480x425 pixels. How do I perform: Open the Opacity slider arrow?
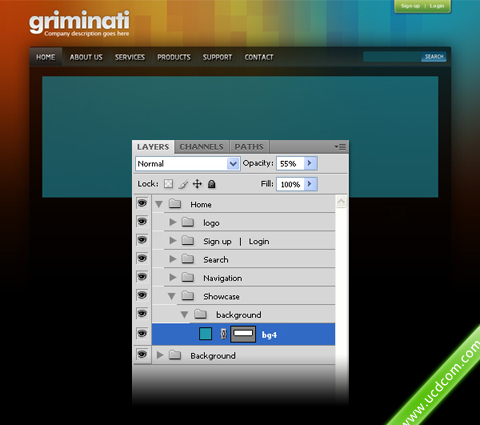310,163
